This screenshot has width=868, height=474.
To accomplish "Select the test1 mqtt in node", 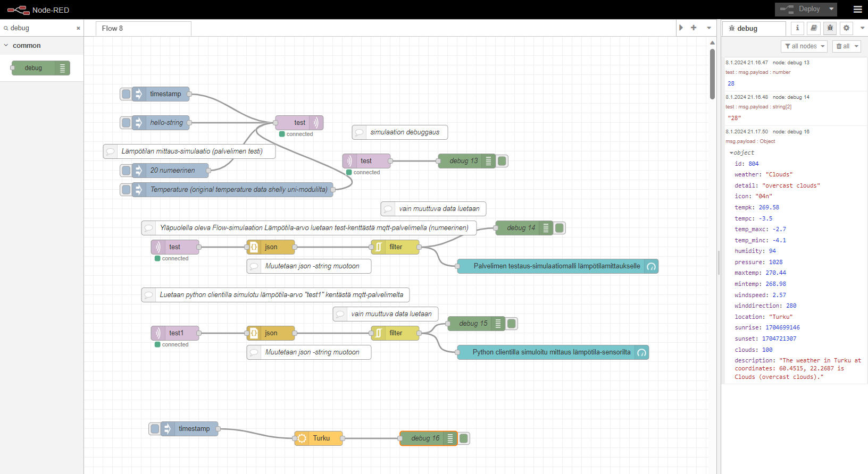I will (x=175, y=333).
